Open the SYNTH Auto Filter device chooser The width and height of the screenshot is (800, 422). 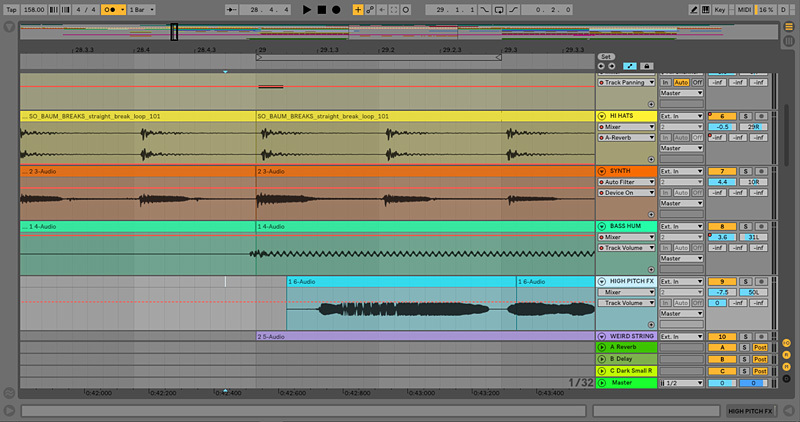pyautogui.click(x=626, y=182)
